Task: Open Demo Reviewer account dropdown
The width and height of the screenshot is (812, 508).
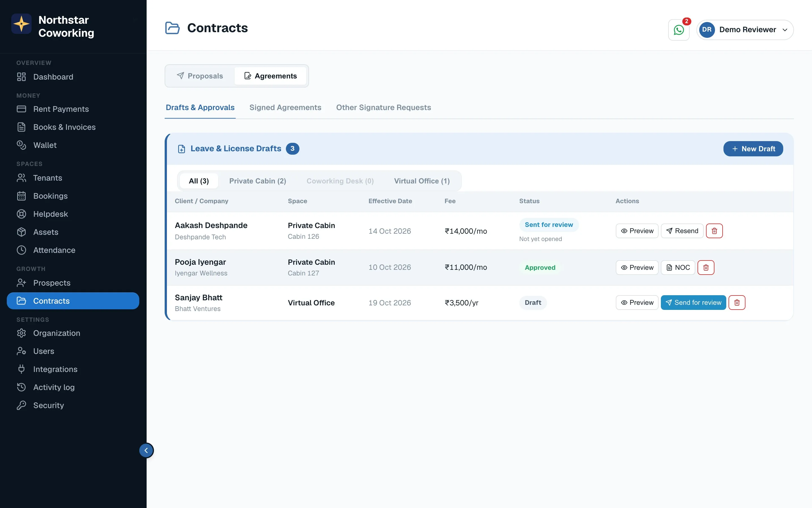Action: click(745, 30)
